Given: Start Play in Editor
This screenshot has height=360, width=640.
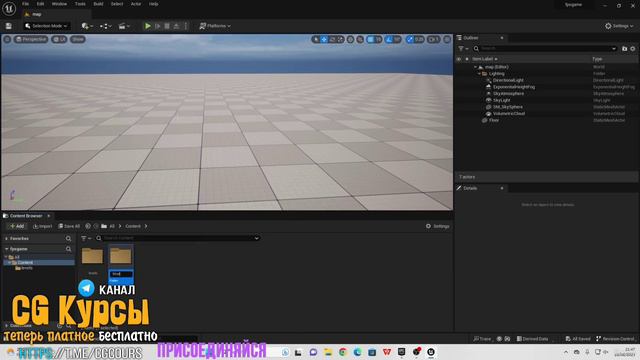Looking at the screenshot, I should click(x=148, y=26).
